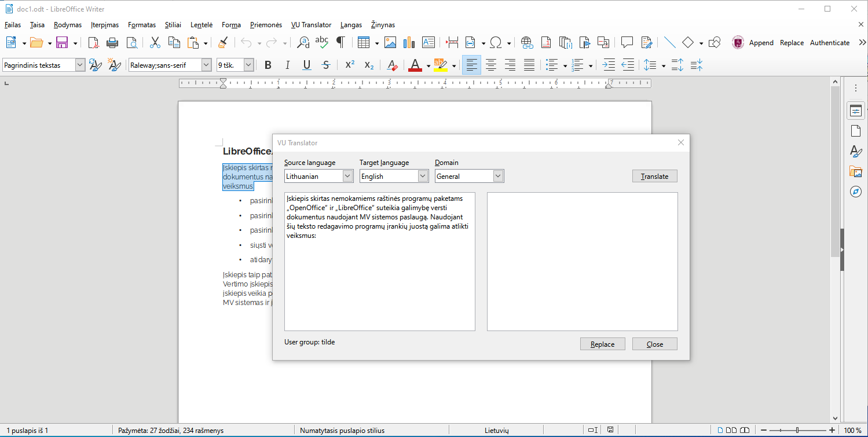Open font name Raleway dropdown

tap(206, 65)
